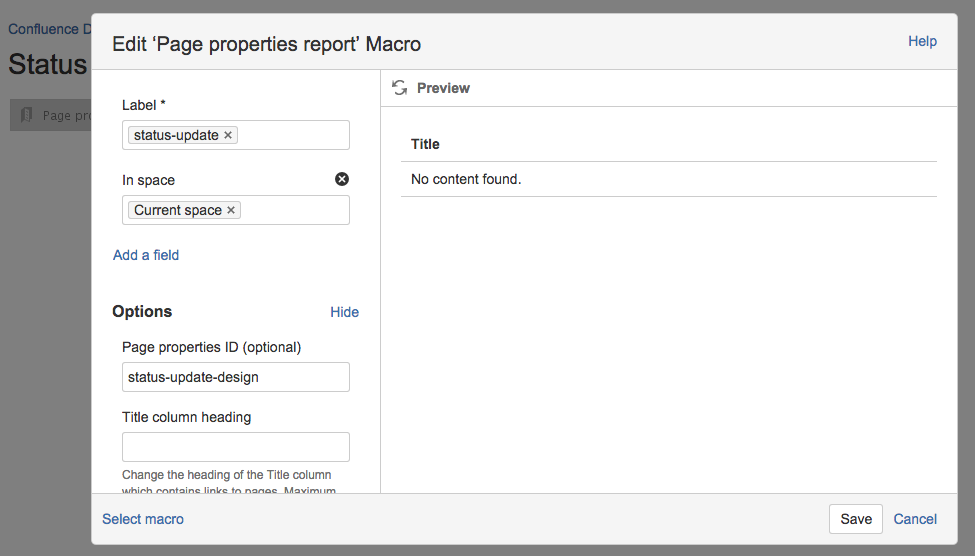This screenshot has width=975, height=556.
Task: Remove the status-update label tag
Action: click(228, 135)
